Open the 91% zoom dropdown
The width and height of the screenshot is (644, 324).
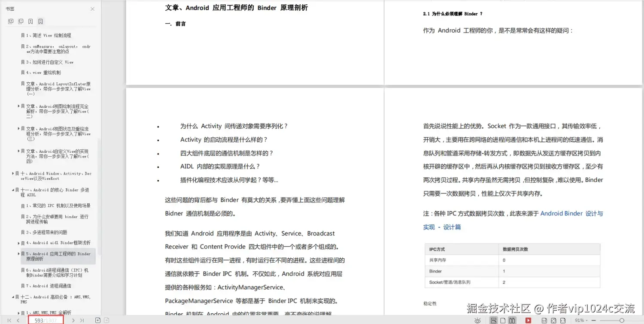click(581, 321)
